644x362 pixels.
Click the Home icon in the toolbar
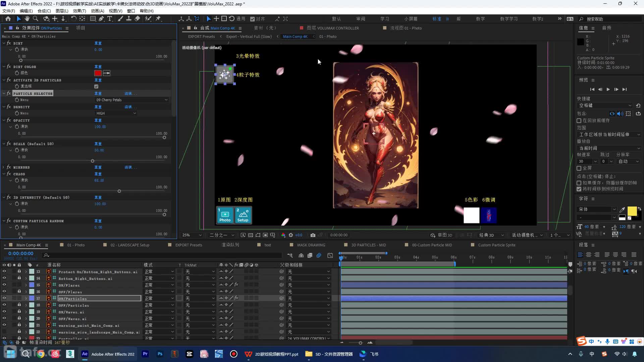click(8, 19)
